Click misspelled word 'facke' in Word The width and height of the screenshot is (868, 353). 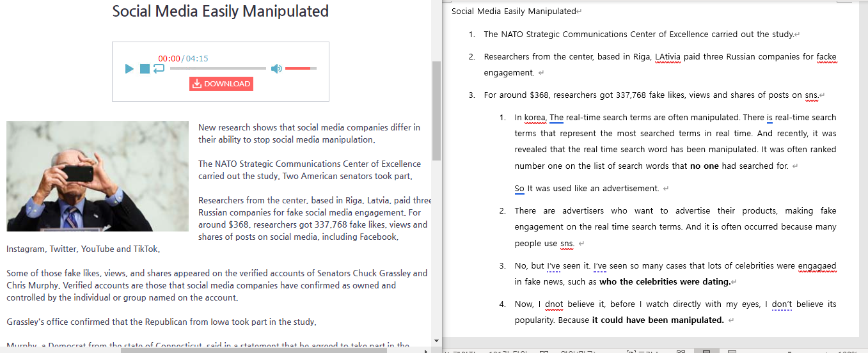826,56
